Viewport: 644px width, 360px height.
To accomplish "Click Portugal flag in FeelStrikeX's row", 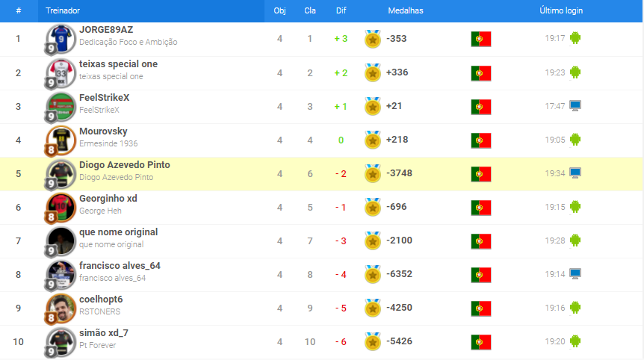I will coord(481,107).
